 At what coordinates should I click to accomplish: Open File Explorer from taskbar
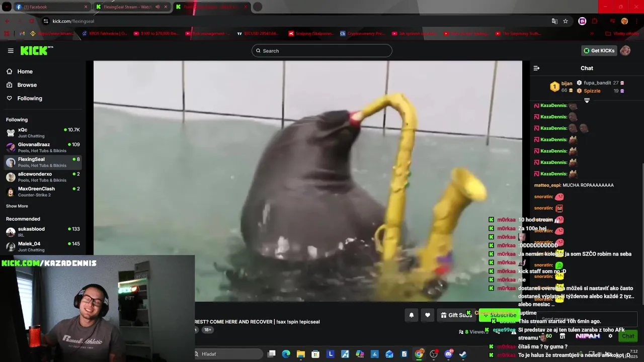(x=301, y=354)
